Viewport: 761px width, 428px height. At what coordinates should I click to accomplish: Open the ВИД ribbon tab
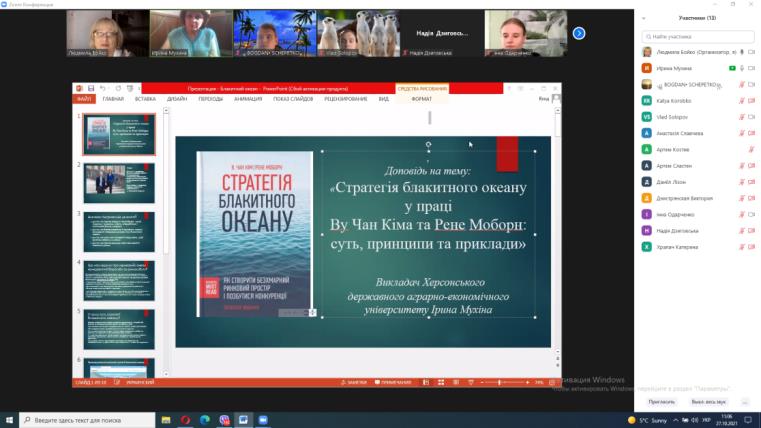pyautogui.click(x=383, y=99)
